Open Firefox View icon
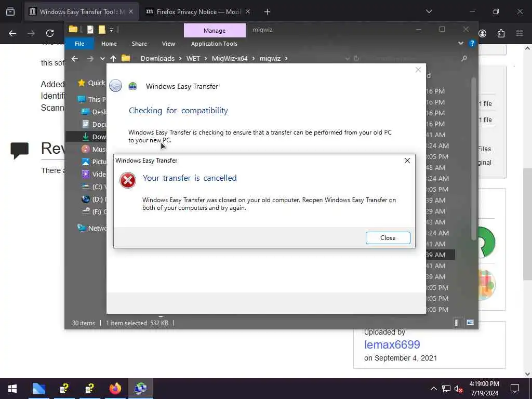This screenshot has height=399, width=532. tap(10, 12)
